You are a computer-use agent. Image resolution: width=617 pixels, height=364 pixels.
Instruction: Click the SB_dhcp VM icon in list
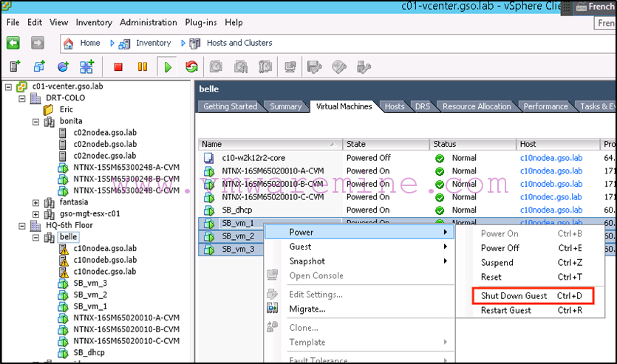tap(208, 210)
